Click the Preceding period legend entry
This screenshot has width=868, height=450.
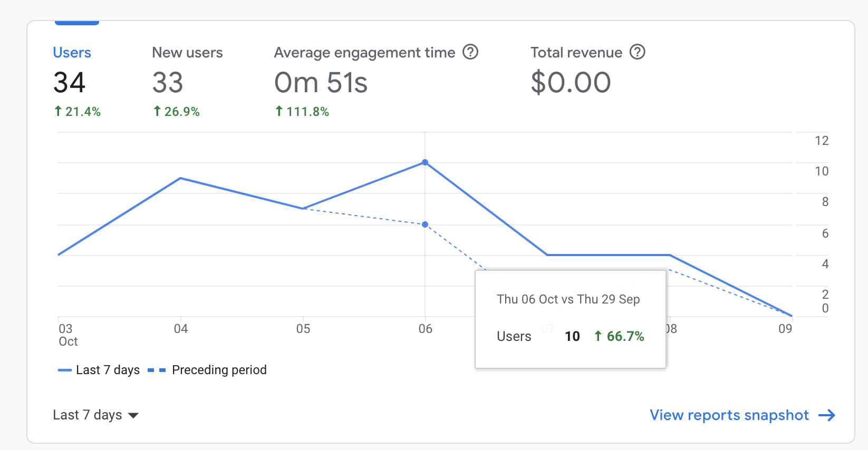click(207, 370)
